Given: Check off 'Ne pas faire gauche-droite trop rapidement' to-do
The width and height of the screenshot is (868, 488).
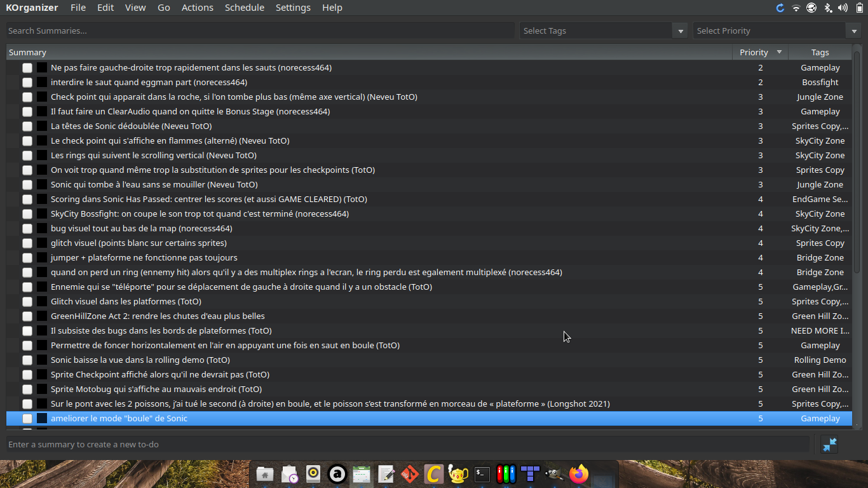Looking at the screenshot, I should [x=27, y=67].
